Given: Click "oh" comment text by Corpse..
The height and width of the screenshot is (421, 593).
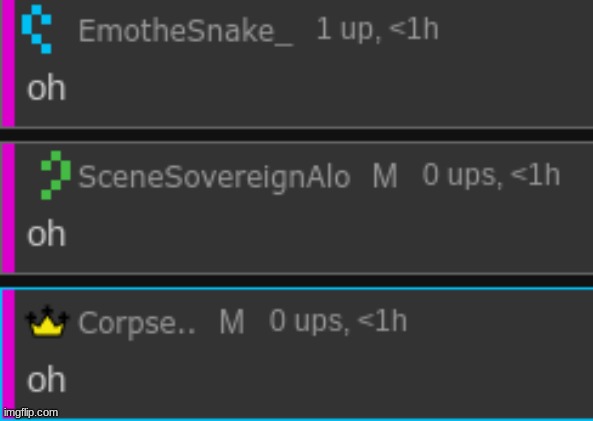Looking at the screenshot, I should [47, 380].
